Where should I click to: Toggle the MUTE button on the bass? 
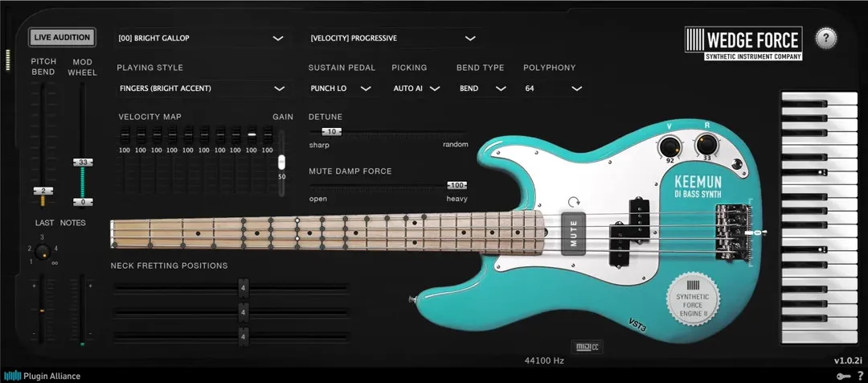[x=574, y=233]
